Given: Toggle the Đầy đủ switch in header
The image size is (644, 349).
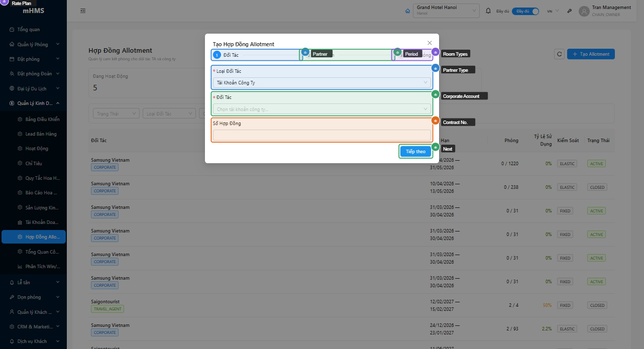Looking at the screenshot, I should coord(525,11).
